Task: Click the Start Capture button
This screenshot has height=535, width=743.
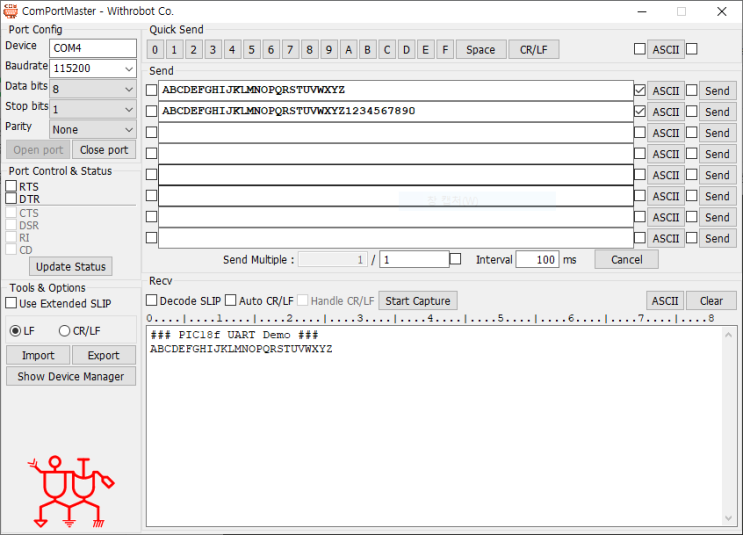Action: click(417, 301)
